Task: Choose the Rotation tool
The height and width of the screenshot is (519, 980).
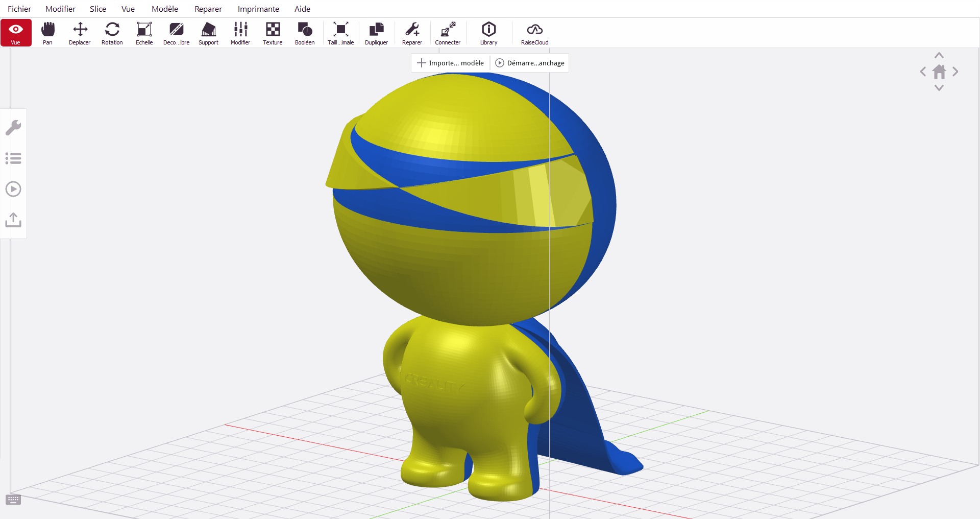Action: [112, 33]
